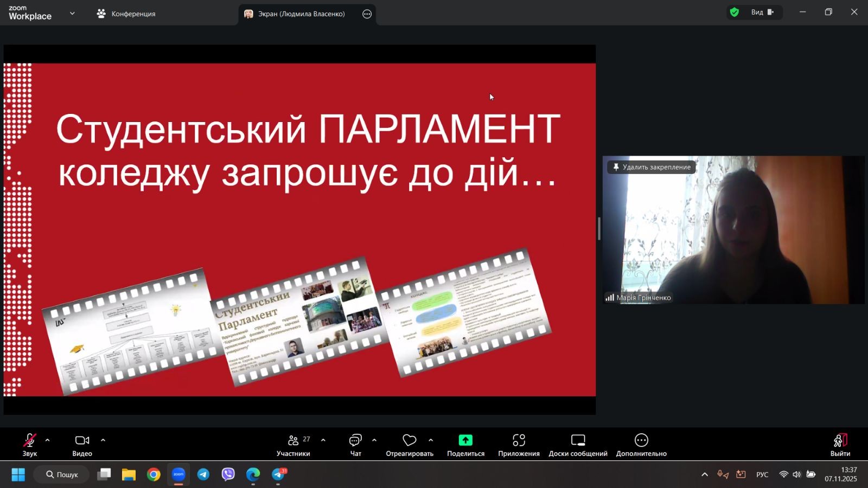Image resolution: width=868 pixels, height=488 pixels.
Task: Open Дополнительно more options
Action: [x=641, y=440]
